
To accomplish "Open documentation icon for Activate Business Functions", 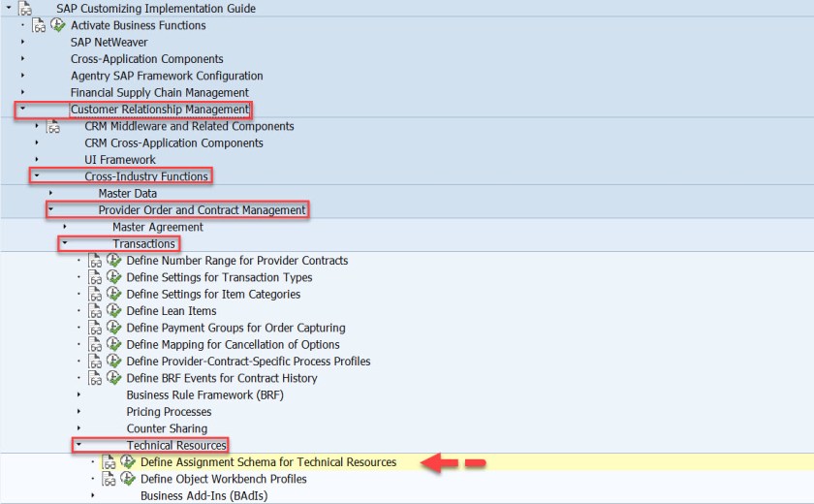I will click(39, 25).
